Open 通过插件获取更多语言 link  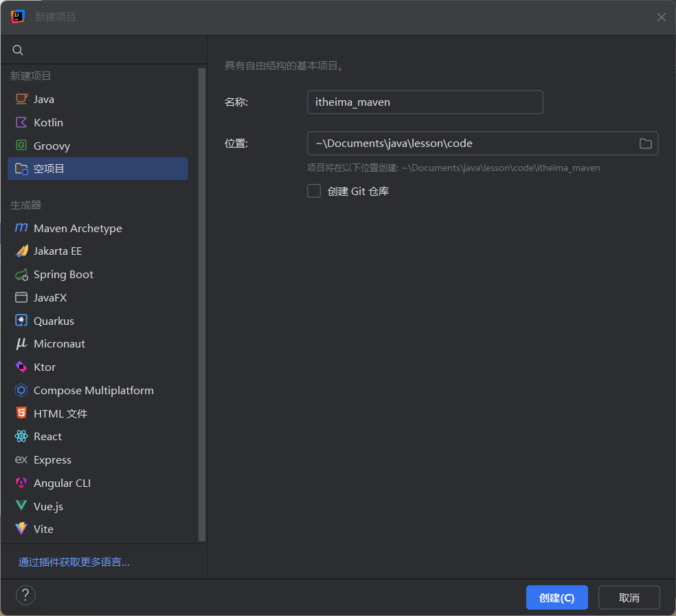tap(74, 562)
